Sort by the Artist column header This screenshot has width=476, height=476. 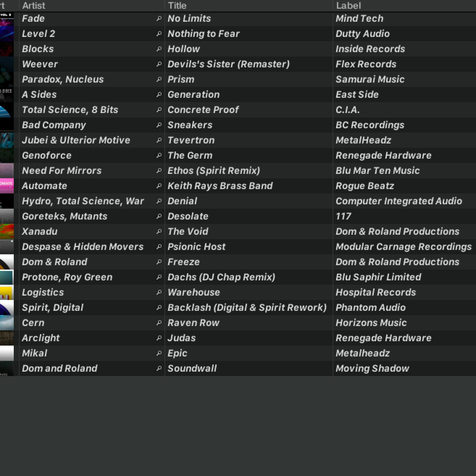coord(34,5)
